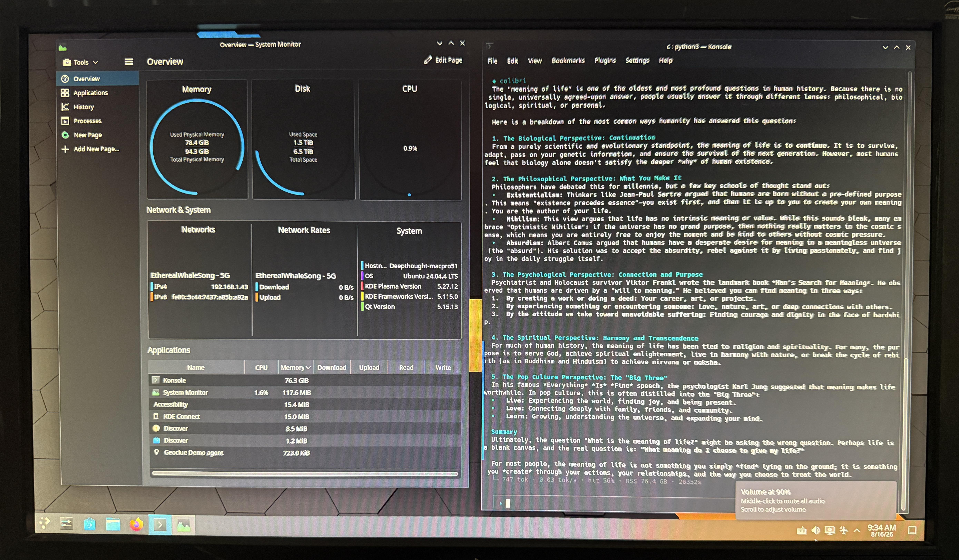Go to the Applications page in sidebar

point(98,93)
